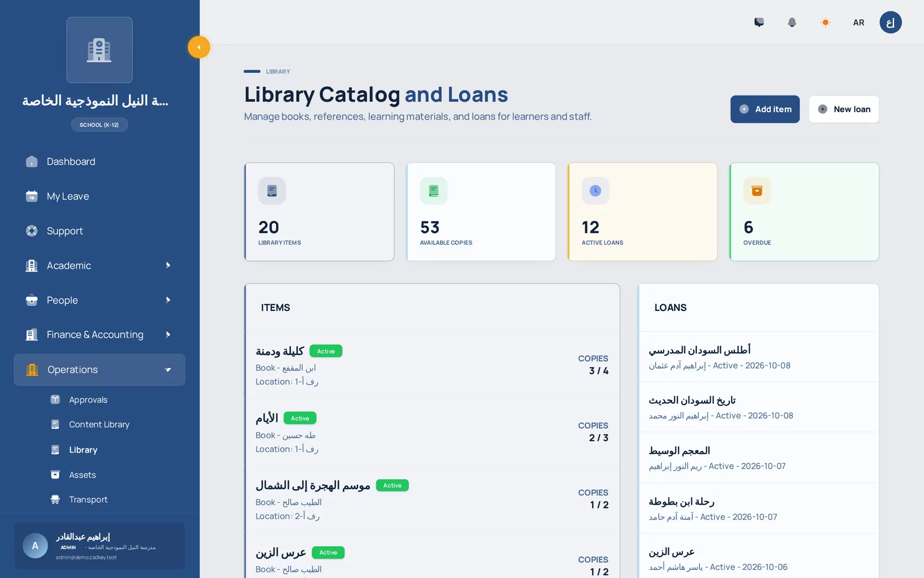
Task: Click the user account card at sidebar bottom
Action: coord(99,546)
